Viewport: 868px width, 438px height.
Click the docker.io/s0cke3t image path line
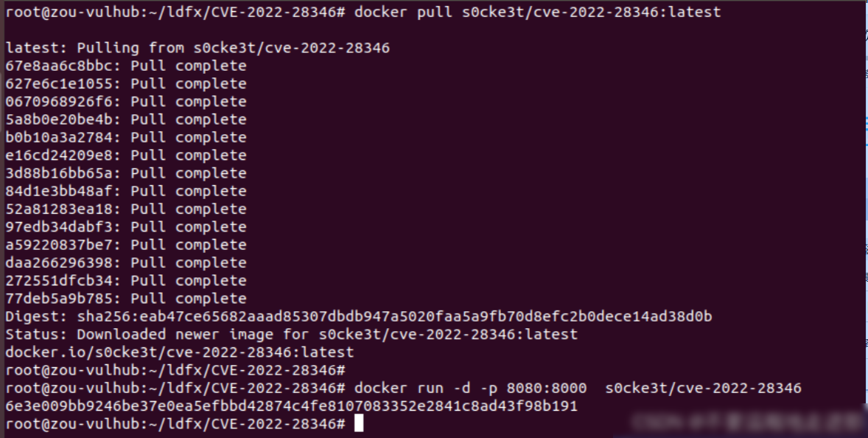[179, 352]
